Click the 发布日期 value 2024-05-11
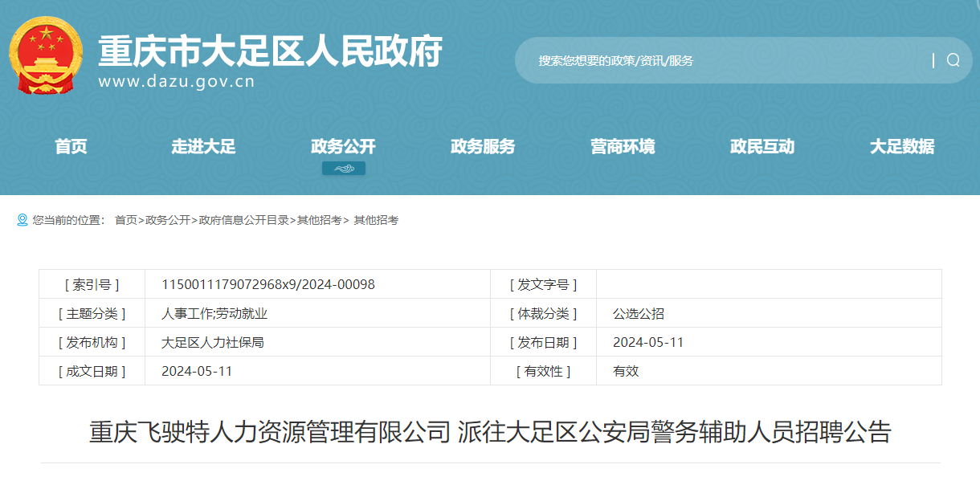980x493 pixels. tap(648, 342)
